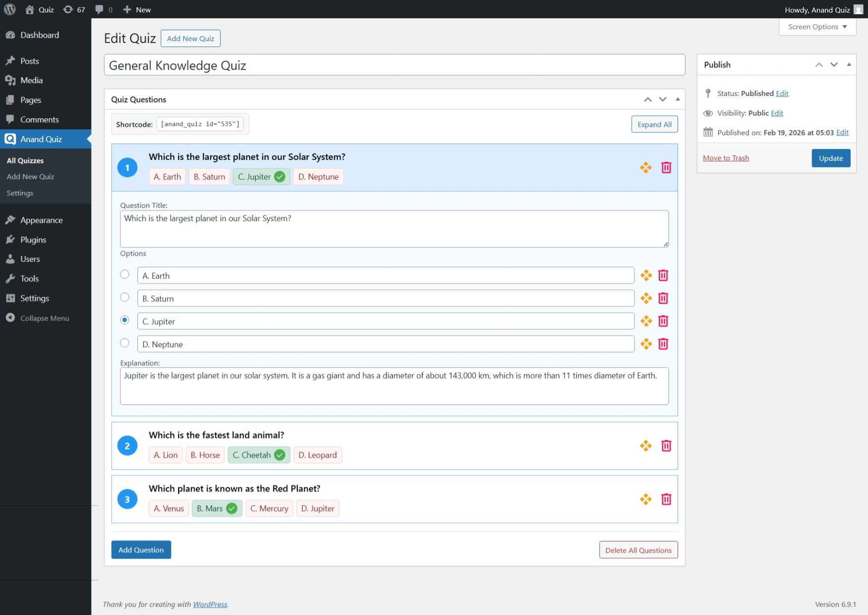Screen dimensions: 868x615
Task: Click inside the quiz title field
Action: [x=394, y=65]
